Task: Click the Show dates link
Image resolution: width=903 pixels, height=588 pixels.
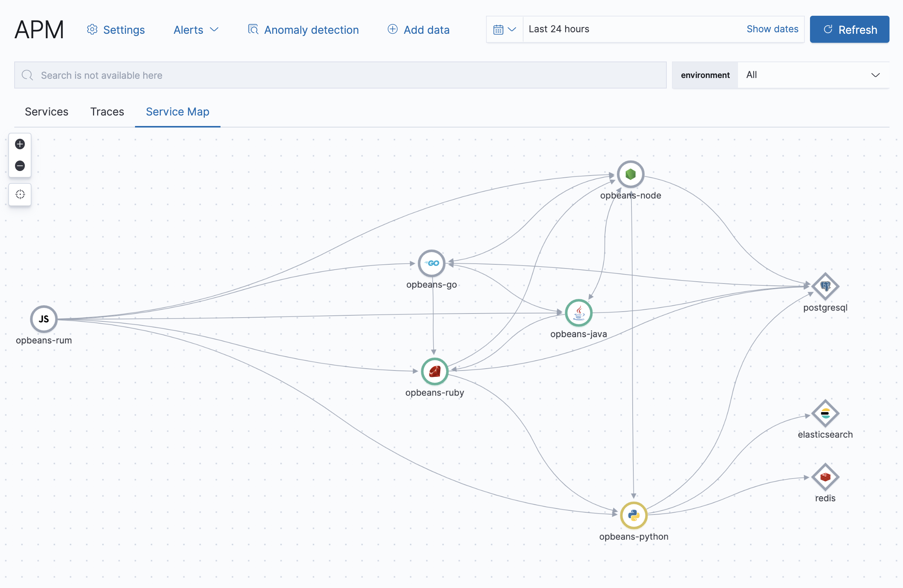Action: pyautogui.click(x=772, y=28)
